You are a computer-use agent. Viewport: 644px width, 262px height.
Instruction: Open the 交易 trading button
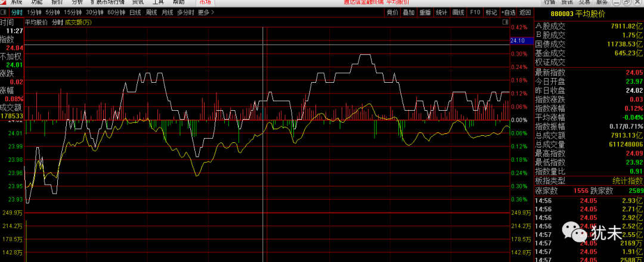tap(584, 2)
